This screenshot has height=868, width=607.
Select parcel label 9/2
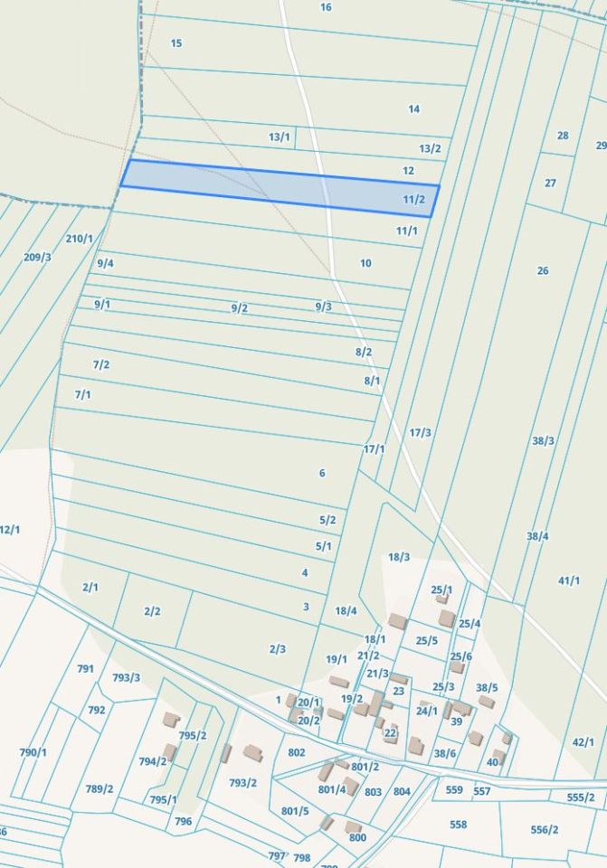click(239, 308)
